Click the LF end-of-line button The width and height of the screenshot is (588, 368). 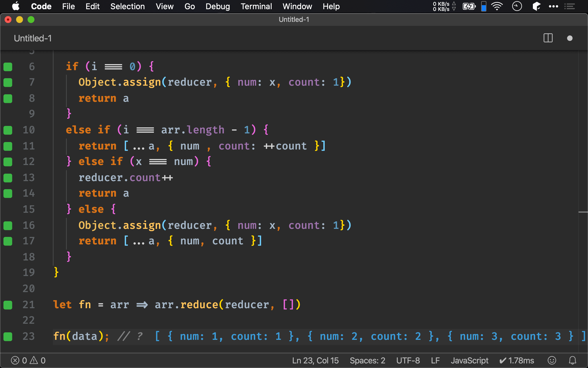435,361
